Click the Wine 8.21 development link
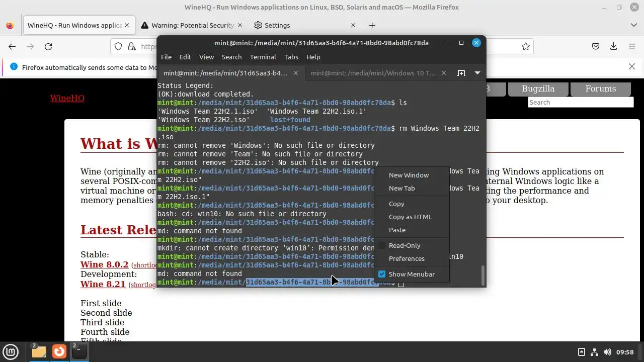644x362 pixels. (103, 284)
